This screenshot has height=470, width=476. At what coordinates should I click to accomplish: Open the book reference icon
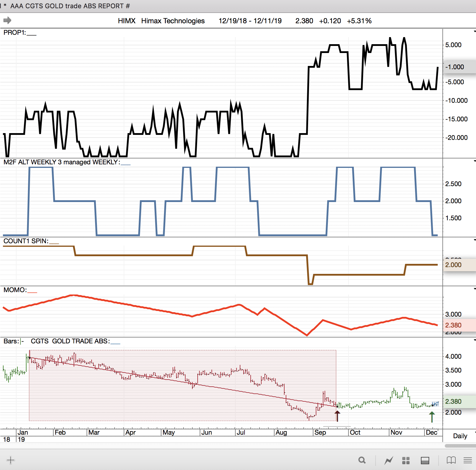point(451,460)
